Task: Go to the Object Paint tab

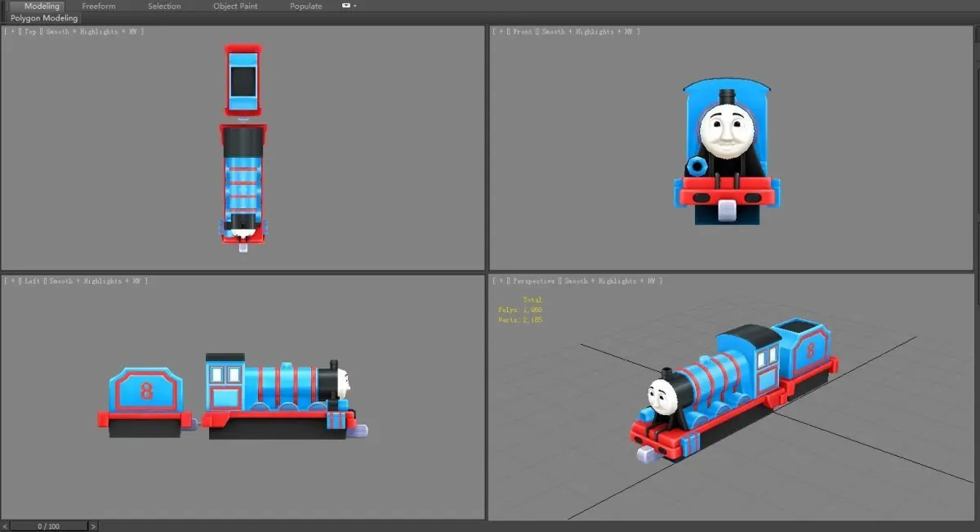Action: pyautogui.click(x=235, y=6)
